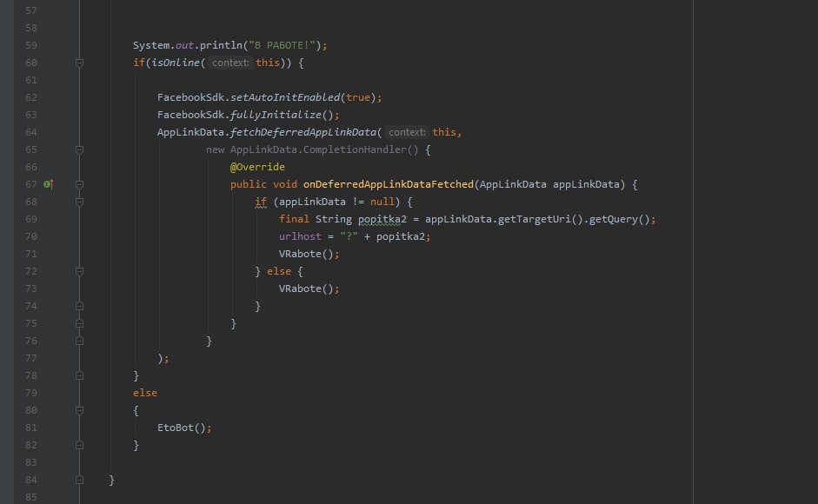Click the underlined popitka2 variable declaration
The width and height of the screenshot is (818, 504).
[382, 219]
